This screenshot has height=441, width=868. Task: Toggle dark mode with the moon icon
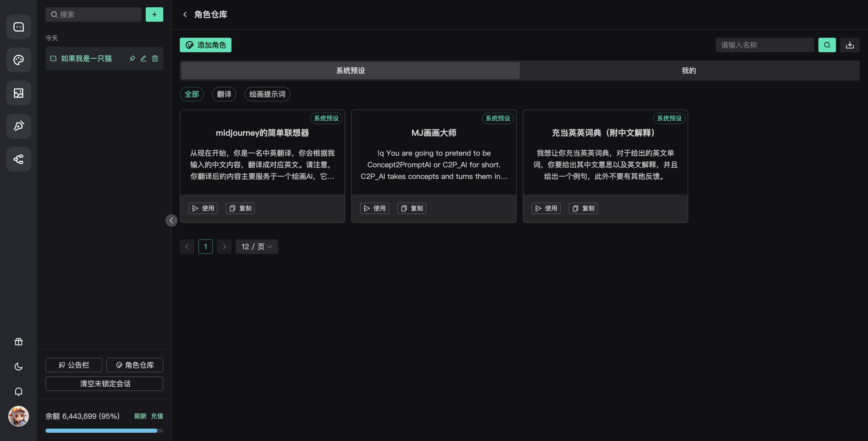click(x=18, y=366)
